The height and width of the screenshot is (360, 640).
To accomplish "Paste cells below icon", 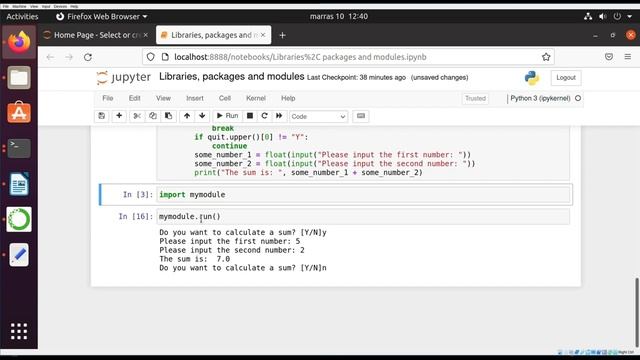I will (168, 116).
